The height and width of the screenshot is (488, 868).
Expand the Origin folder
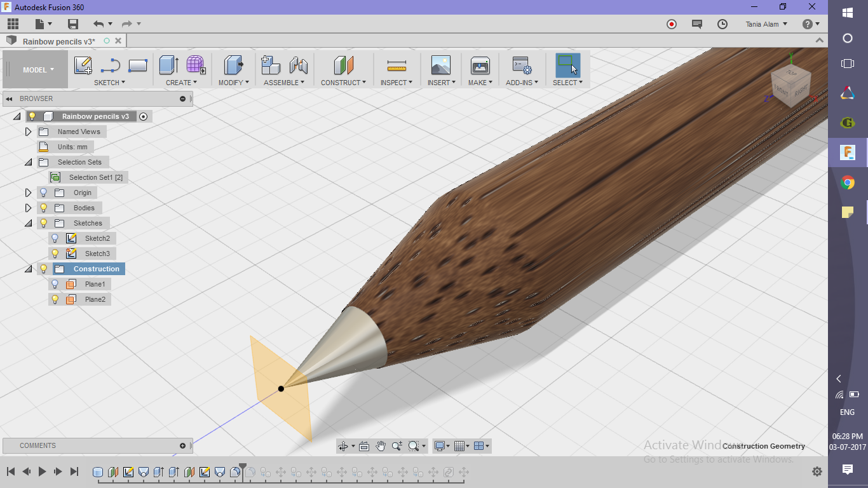(x=28, y=193)
